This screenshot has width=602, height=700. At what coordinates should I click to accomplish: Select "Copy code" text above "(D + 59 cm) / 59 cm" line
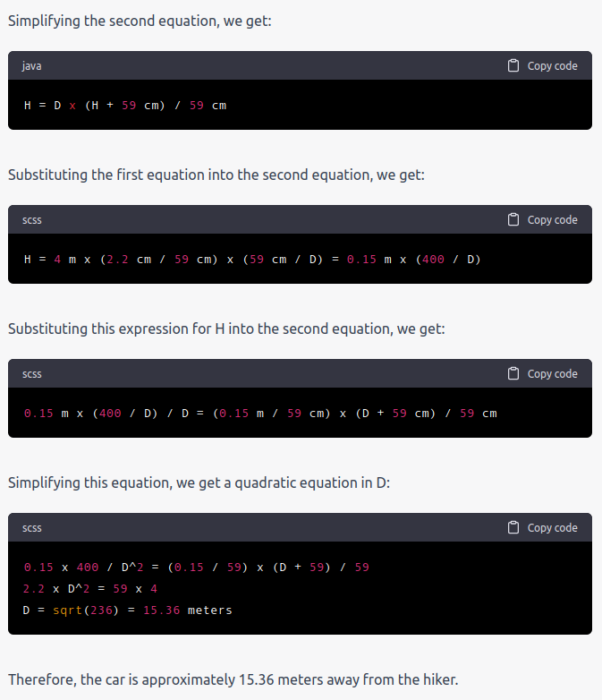click(x=553, y=374)
